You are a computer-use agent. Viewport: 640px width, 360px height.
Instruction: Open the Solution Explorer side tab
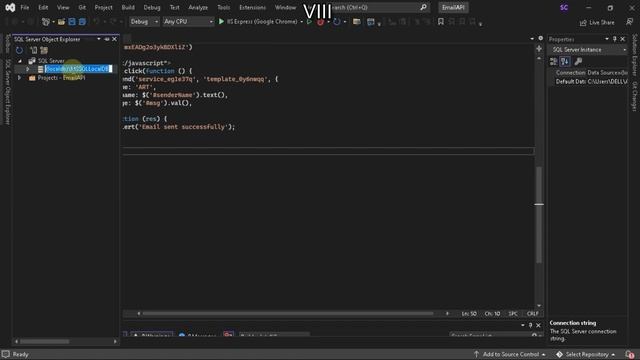click(634, 55)
